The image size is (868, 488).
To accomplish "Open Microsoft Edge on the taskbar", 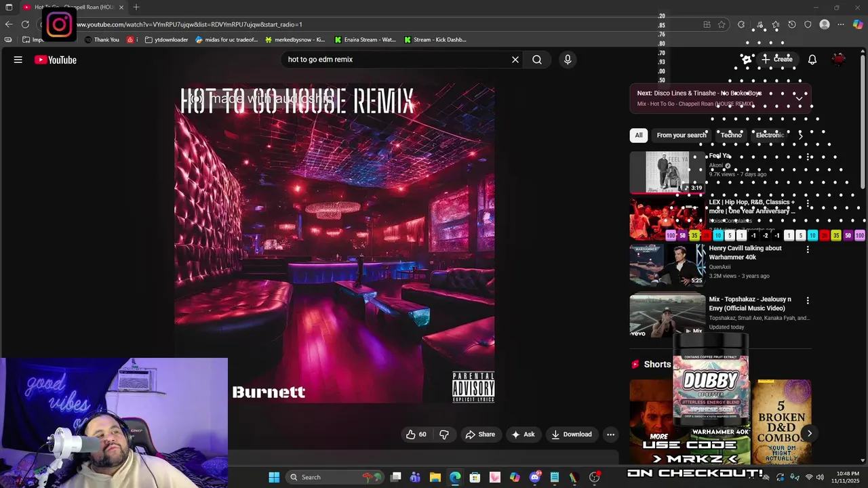I will 455,477.
